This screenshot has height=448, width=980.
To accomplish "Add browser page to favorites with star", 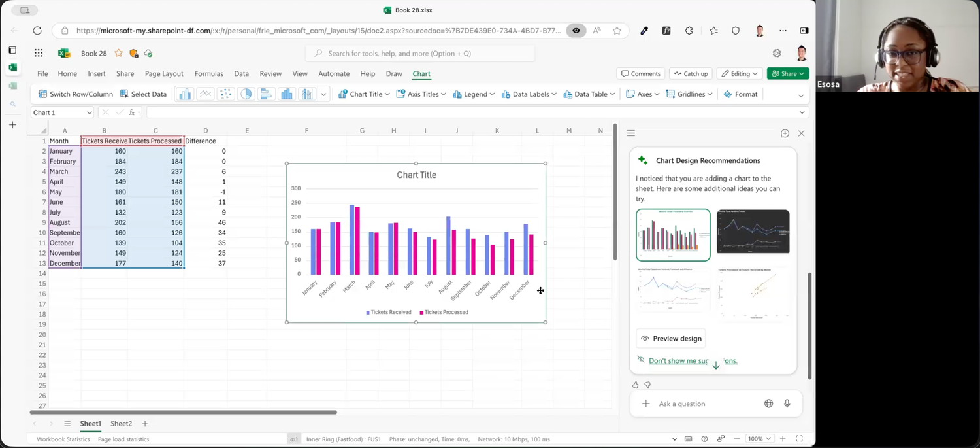I will (617, 31).
